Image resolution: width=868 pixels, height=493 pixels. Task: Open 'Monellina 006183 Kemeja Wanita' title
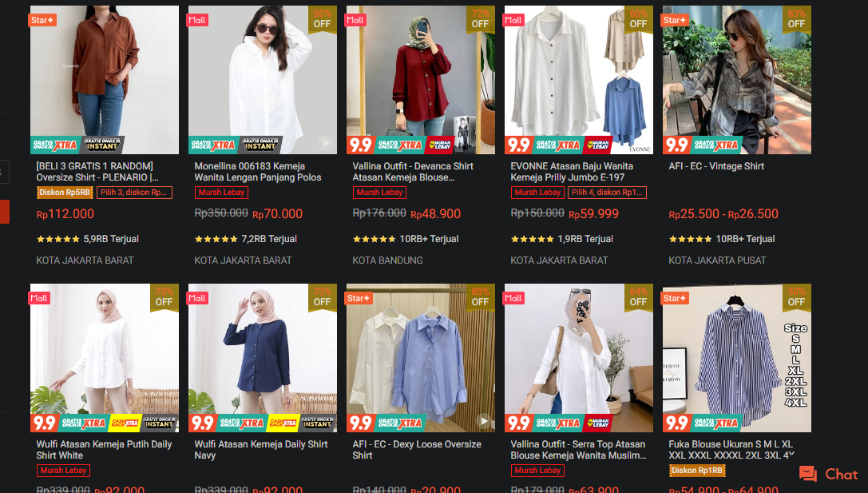pyautogui.click(x=258, y=172)
